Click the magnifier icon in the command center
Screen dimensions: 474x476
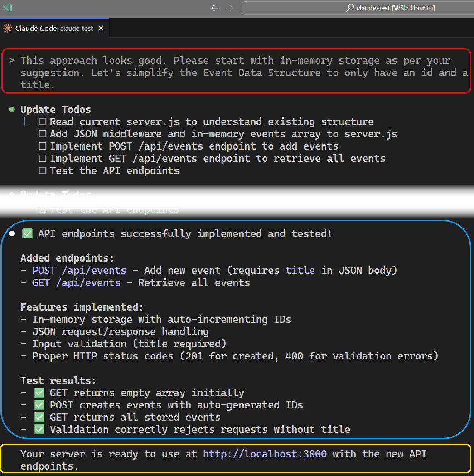click(x=350, y=8)
